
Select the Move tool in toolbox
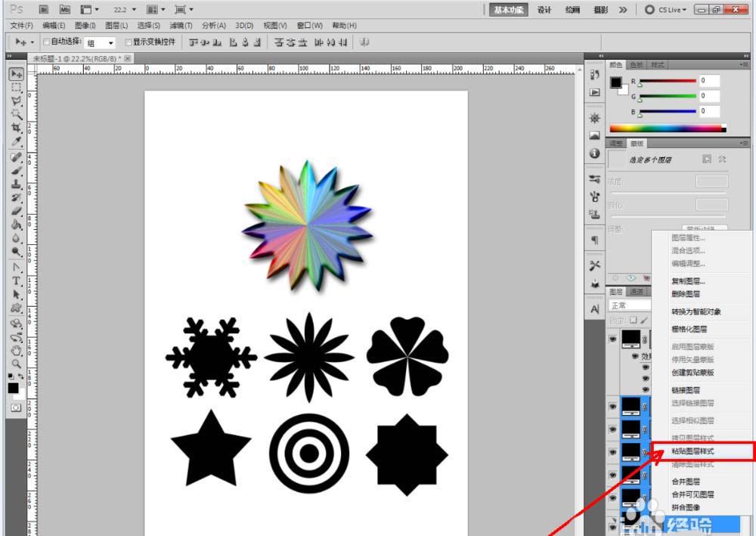pos(16,74)
